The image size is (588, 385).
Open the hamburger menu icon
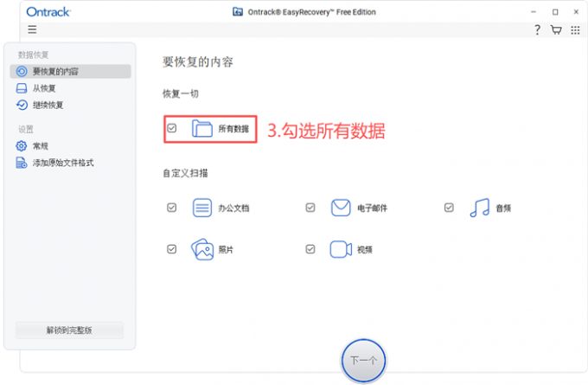[x=32, y=29]
